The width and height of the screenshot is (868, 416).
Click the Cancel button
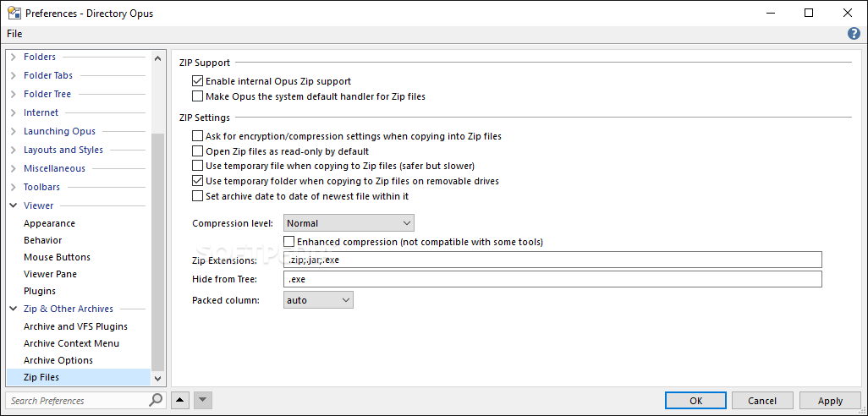762,401
